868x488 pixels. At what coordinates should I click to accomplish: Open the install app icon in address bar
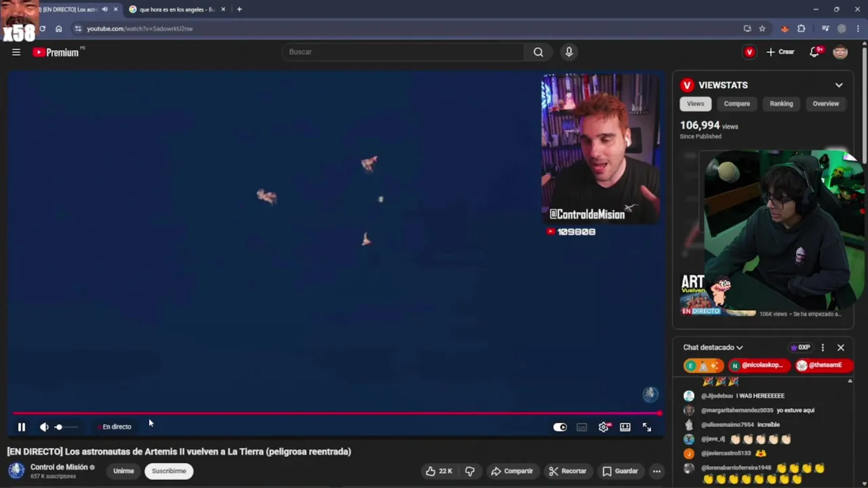coord(747,28)
